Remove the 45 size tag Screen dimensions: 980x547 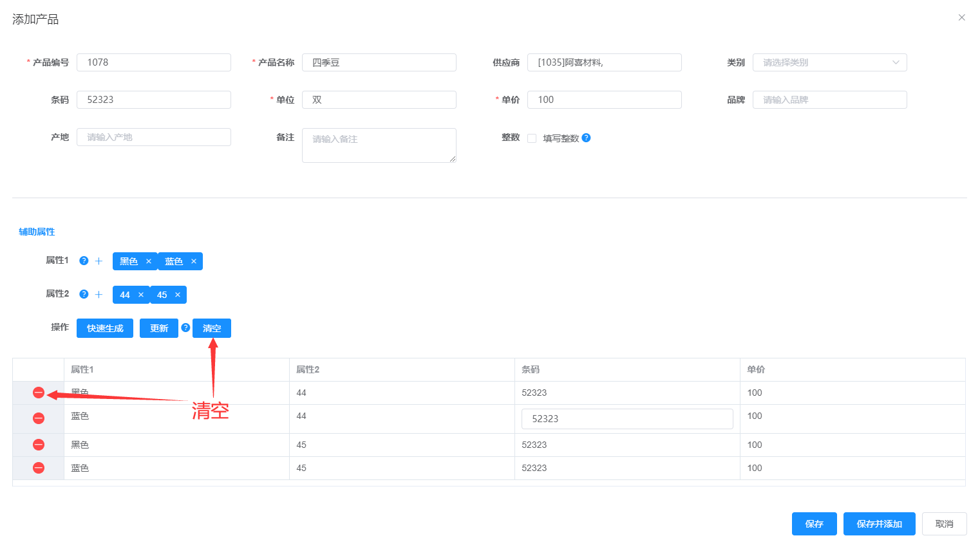click(178, 295)
